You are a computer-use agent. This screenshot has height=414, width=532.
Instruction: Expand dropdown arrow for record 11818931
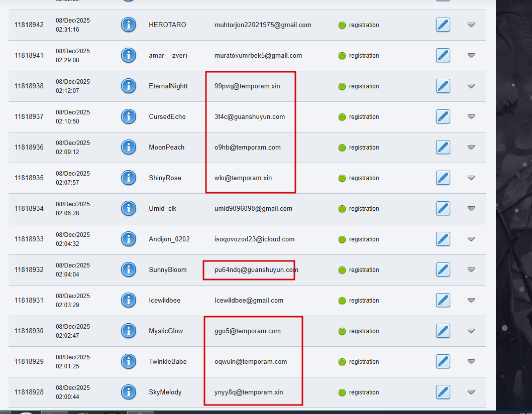click(471, 300)
